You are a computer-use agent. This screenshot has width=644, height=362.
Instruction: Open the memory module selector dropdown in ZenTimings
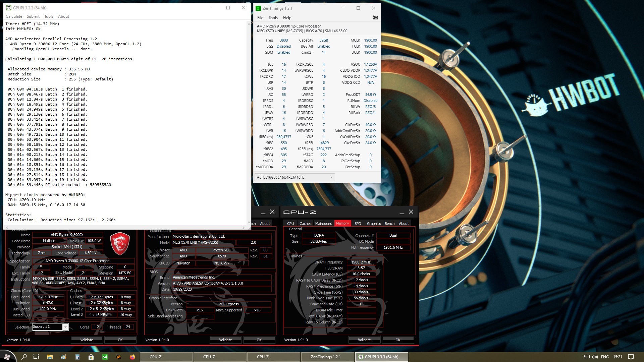[295, 177]
